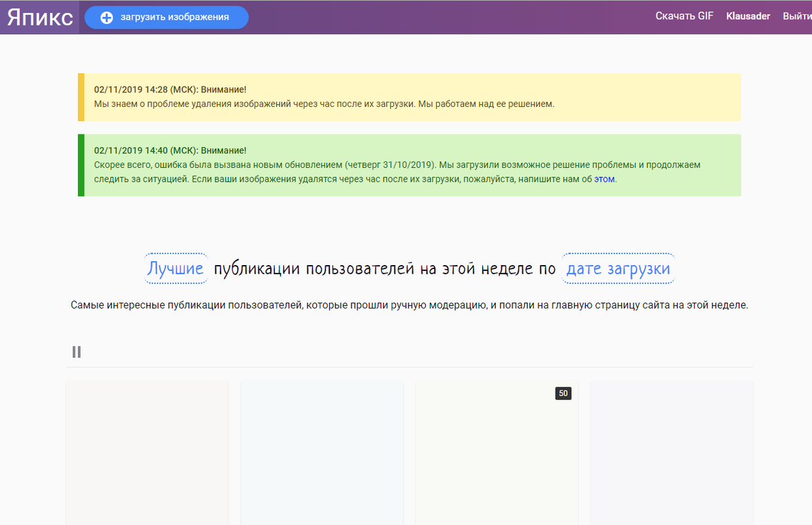The height and width of the screenshot is (525, 812).
Task: Open the Япикс logo home link
Action: point(40,17)
